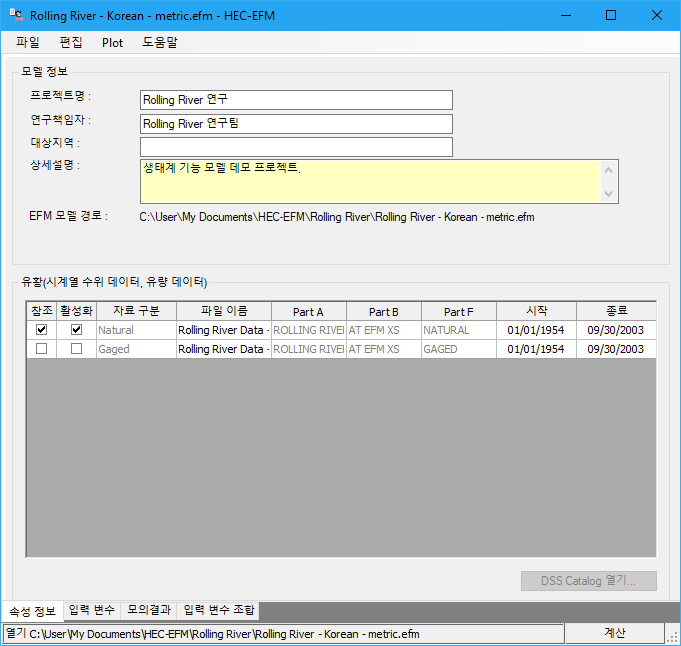
Task: Click the NATURAL Part F cell
Action: tap(459, 330)
